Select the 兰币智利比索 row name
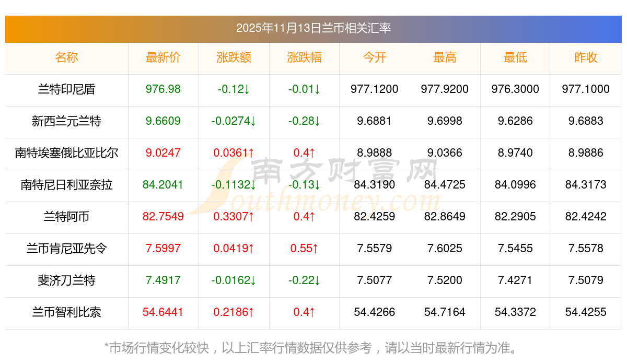The image size is (627, 364). (66, 313)
